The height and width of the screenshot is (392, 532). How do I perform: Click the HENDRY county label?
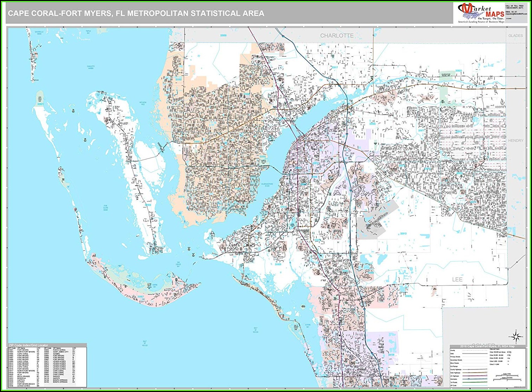tap(515, 140)
